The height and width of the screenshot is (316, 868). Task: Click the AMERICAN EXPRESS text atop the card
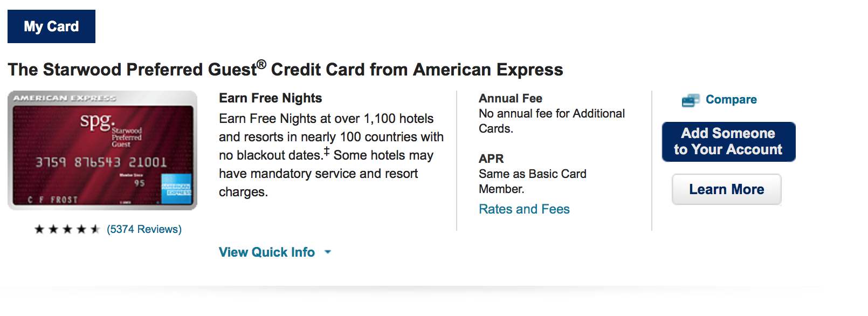pos(65,98)
